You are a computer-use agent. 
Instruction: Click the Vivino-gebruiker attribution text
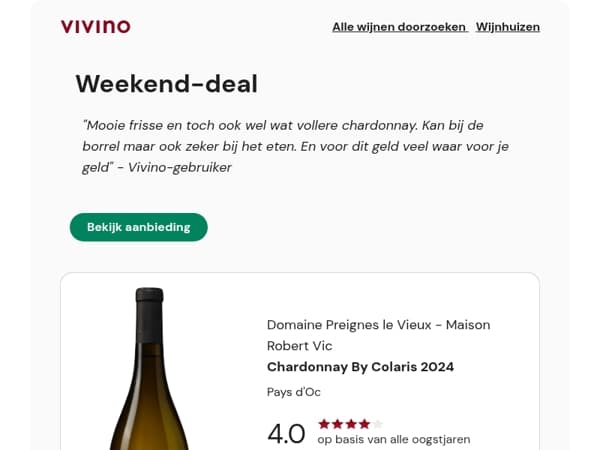(x=179, y=168)
